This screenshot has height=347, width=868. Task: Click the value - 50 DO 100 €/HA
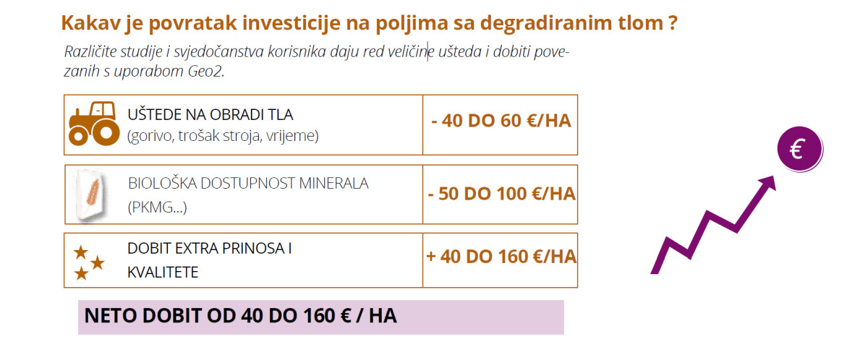tap(501, 194)
